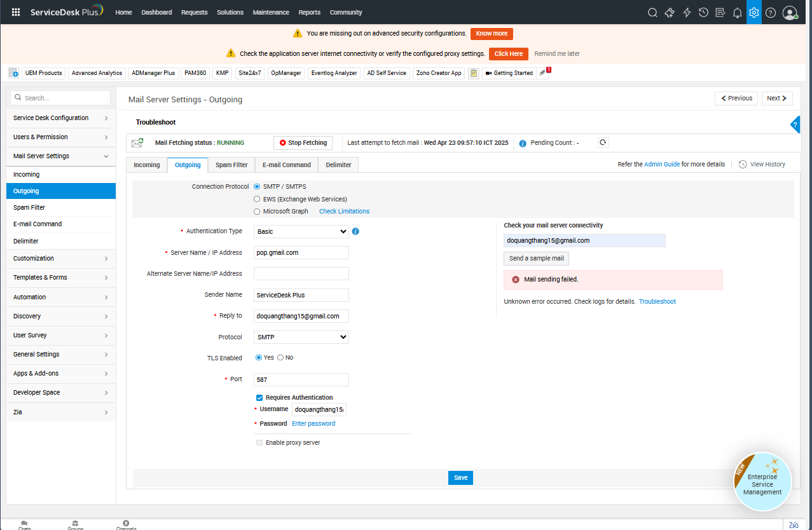
Task: Open the quick actions lightning icon
Action: [687, 12]
